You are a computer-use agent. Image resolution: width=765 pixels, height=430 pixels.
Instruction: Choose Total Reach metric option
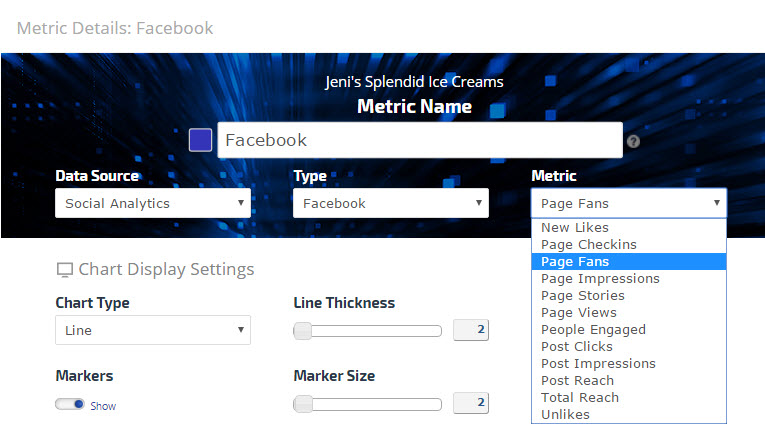(x=579, y=398)
